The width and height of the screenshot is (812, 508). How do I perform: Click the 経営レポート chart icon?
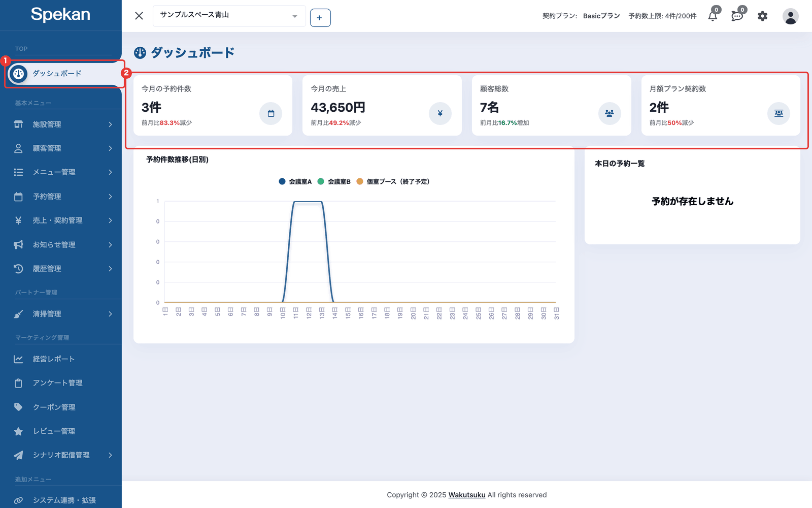[x=18, y=359]
